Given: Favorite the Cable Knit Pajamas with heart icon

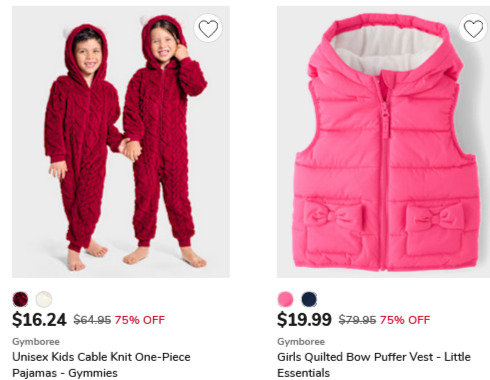Looking at the screenshot, I should point(208,28).
